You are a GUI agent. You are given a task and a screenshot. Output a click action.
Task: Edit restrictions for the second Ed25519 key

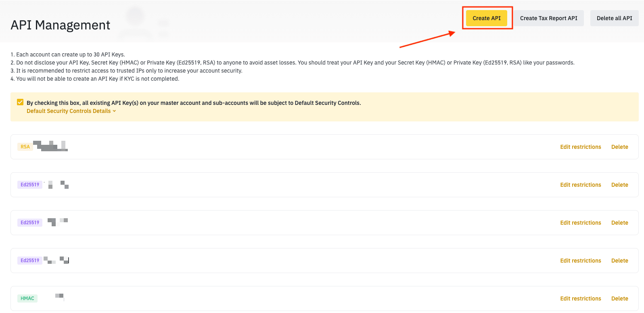(580, 223)
